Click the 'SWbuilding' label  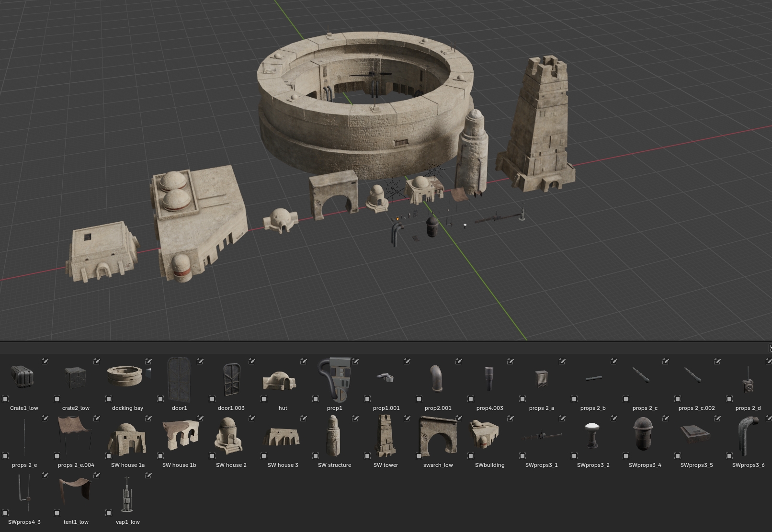tap(489, 465)
